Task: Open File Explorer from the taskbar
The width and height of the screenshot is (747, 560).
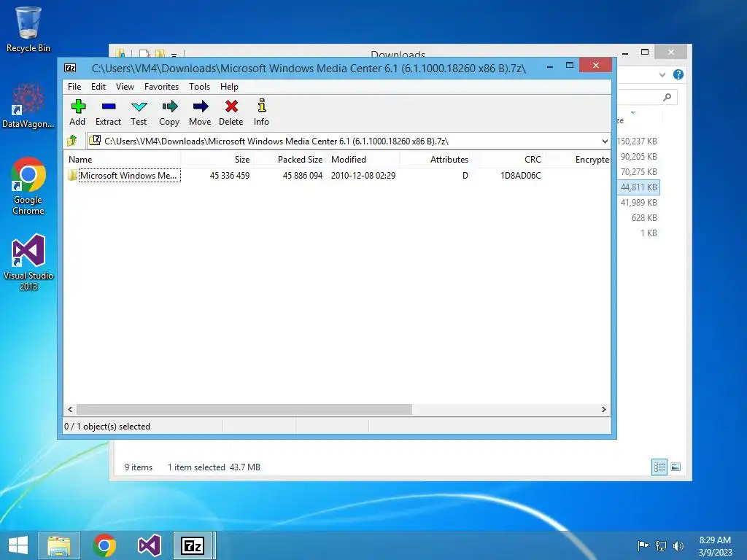Action: point(59,545)
